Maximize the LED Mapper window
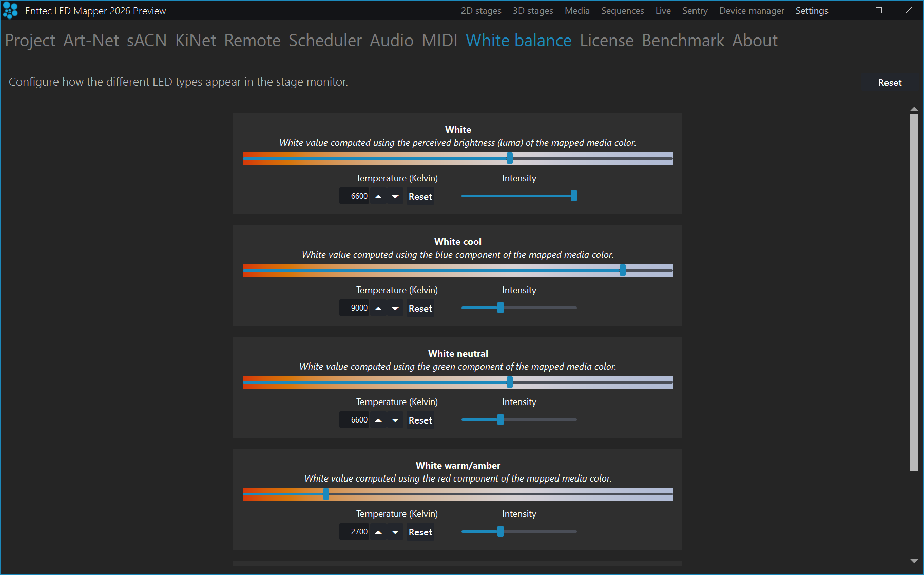The image size is (924, 575). pyautogui.click(x=879, y=10)
